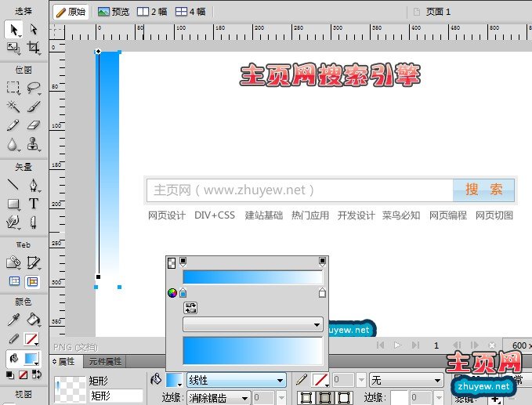Click the reverse gradient button
532x405 pixels.
tap(190, 308)
